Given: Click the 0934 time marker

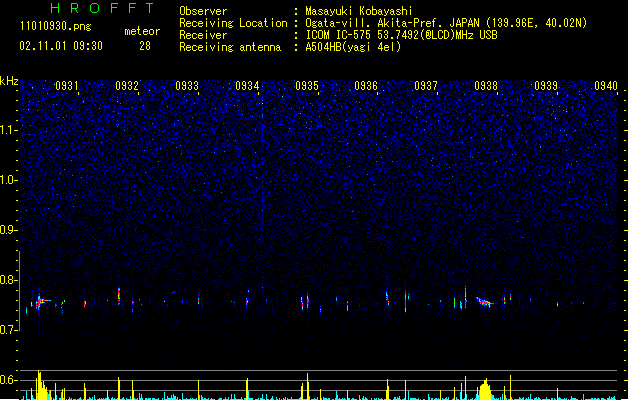Looking at the screenshot, I should 247,86.
